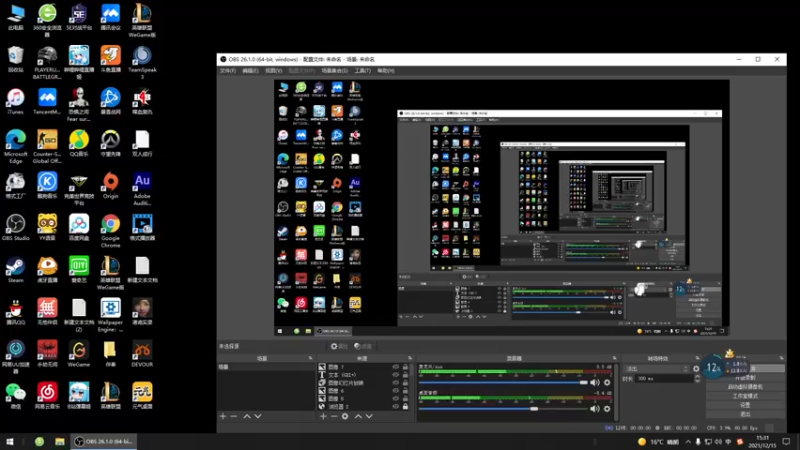Click the OBS 26.1.0 taskbar button
The height and width of the screenshot is (450, 800).
tap(104, 442)
